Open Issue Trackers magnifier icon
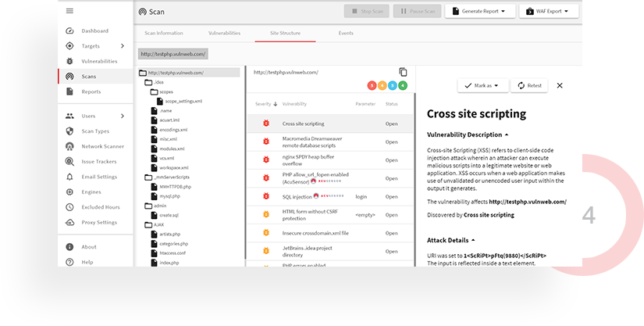 click(69, 162)
